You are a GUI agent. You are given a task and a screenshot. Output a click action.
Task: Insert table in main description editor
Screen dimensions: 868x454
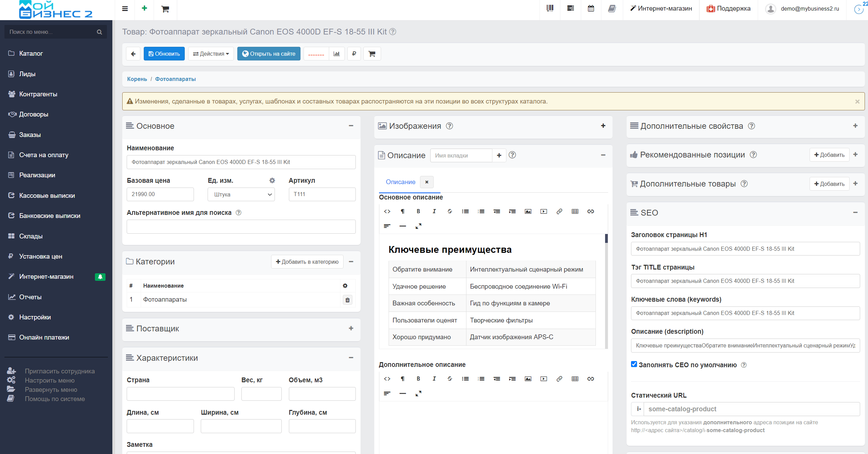tap(575, 211)
